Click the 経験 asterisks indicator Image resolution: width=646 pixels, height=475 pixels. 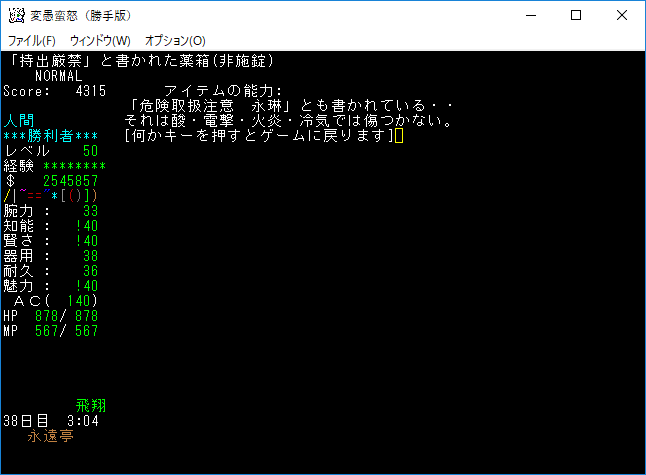click(71, 166)
